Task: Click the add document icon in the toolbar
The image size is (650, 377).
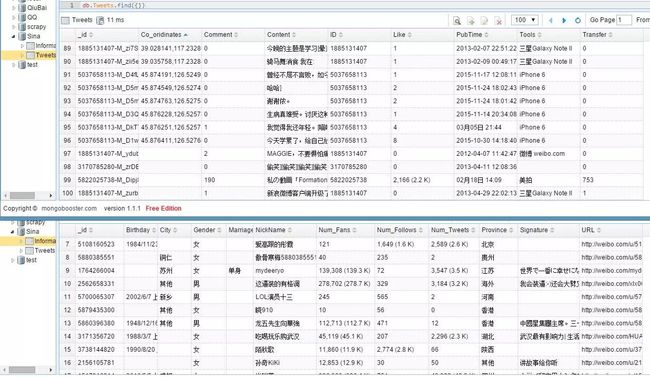Action: tap(471, 20)
